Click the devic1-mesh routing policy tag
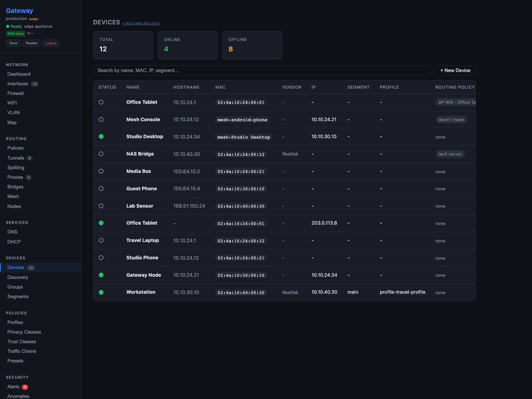 [451, 120]
